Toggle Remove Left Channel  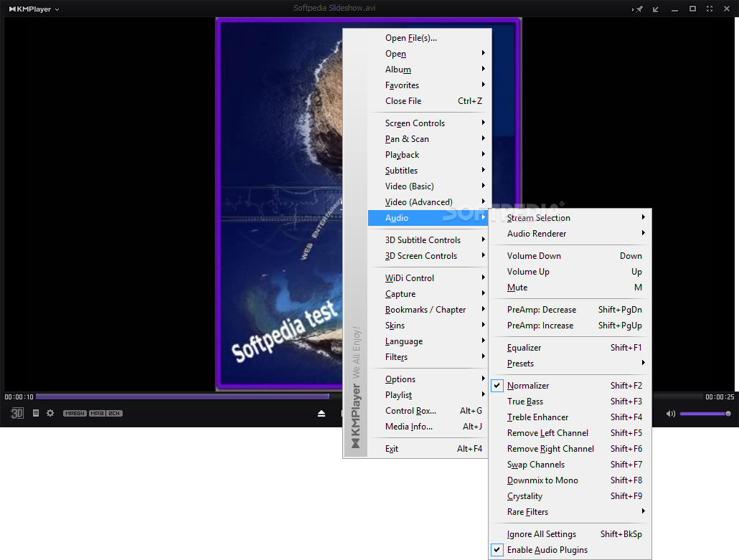click(x=570, y=433)
